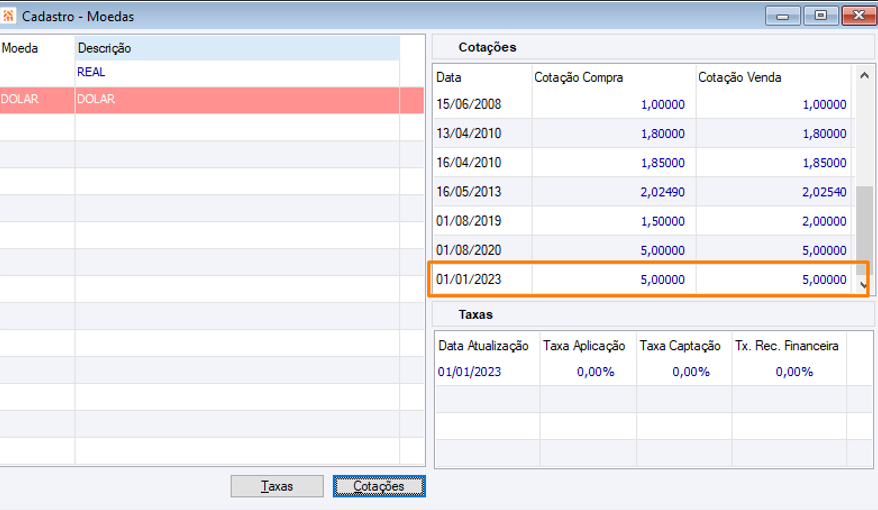Select the 16/04/2010 date cell
This screenshot has height=510, width=878.
click(x=483, y=163)
